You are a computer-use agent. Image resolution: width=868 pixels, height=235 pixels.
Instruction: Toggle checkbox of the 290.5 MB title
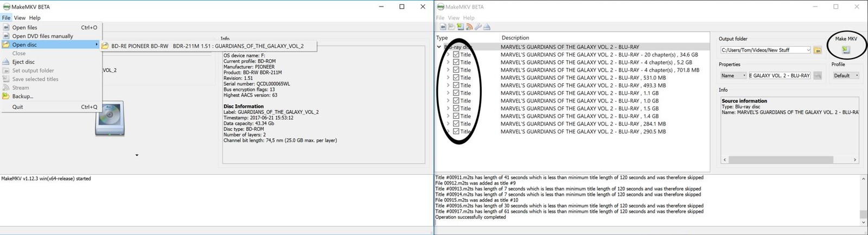coord(456,131)
